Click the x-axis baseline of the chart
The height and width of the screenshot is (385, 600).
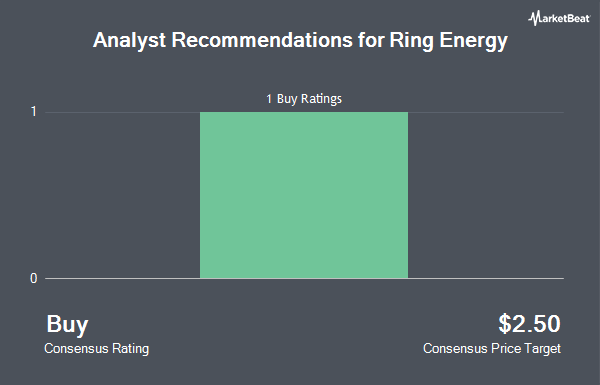[x=304, y=278]
